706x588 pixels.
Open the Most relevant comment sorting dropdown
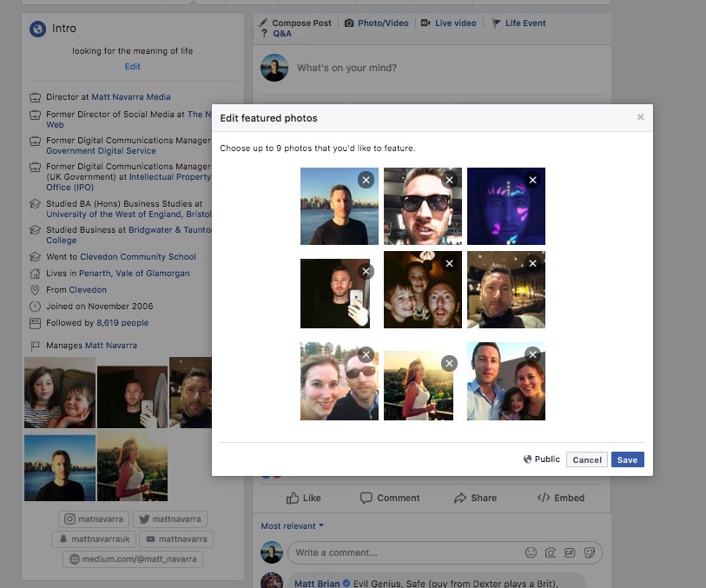click(x=293, y=525)
